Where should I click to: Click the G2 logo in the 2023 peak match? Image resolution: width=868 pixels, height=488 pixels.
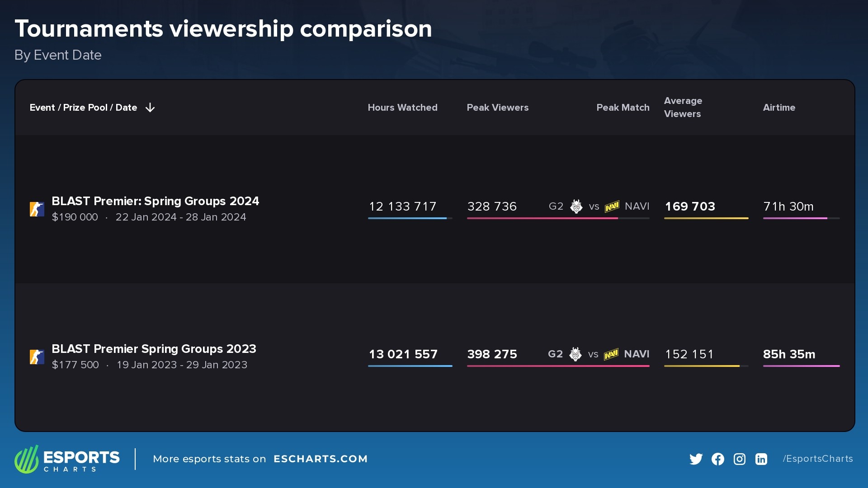point(575,354)
